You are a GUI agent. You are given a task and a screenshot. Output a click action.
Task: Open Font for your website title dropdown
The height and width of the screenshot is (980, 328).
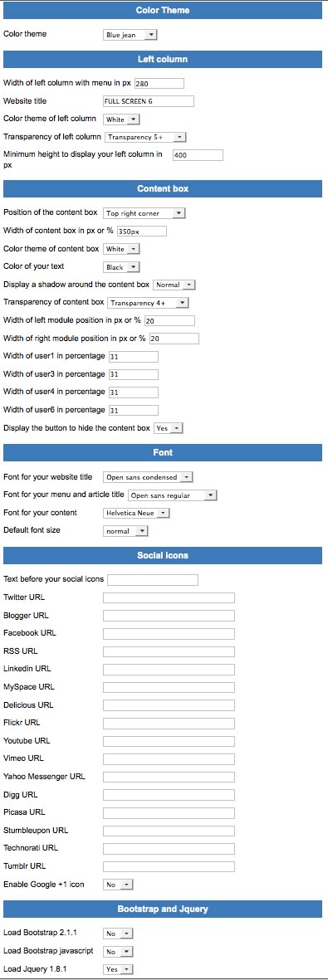click(x=148, y=477)
